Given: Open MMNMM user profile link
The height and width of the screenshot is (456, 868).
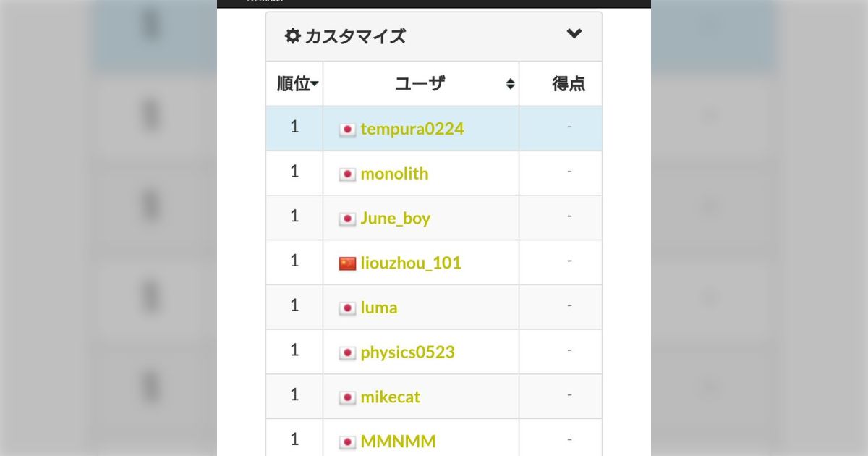Looking at the screenshot, I should (398, 442).
